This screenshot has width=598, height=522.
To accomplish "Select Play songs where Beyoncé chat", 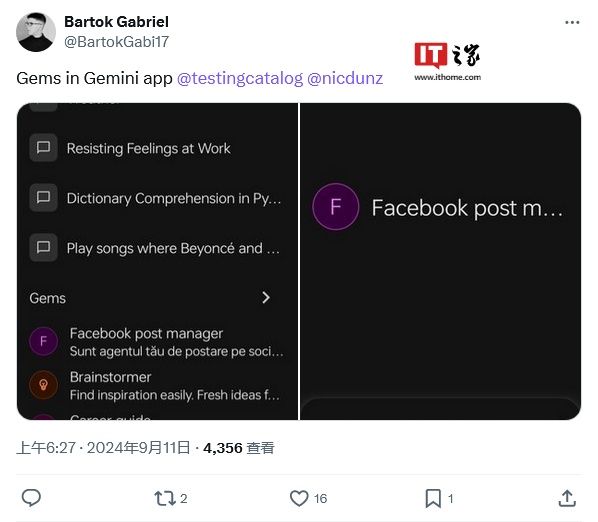I will pos(156,248).
